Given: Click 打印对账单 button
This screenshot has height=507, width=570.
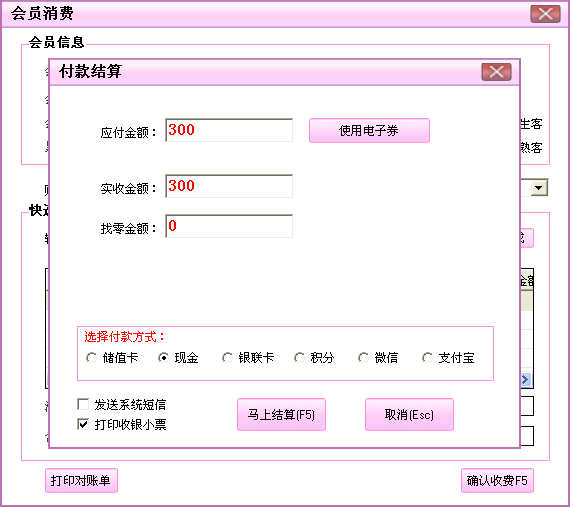Looking at the screenshot, I should point(81,480).
